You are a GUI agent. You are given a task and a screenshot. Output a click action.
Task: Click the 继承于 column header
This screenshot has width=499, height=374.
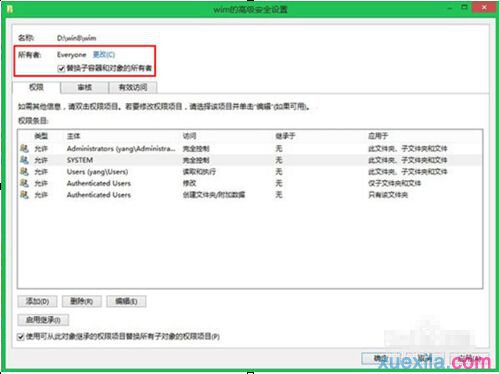point(285,136)
